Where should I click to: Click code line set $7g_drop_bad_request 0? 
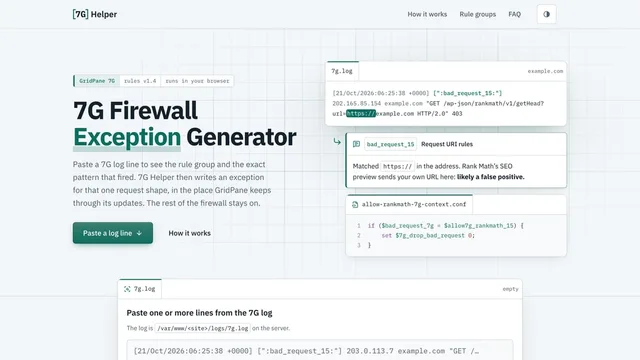tap(428, 236)
